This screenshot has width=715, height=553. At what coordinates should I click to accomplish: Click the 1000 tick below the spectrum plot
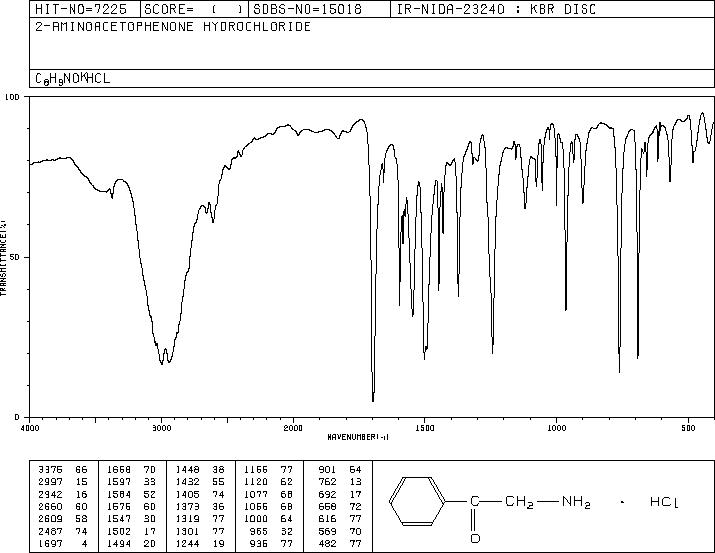[x=556, y=428]
